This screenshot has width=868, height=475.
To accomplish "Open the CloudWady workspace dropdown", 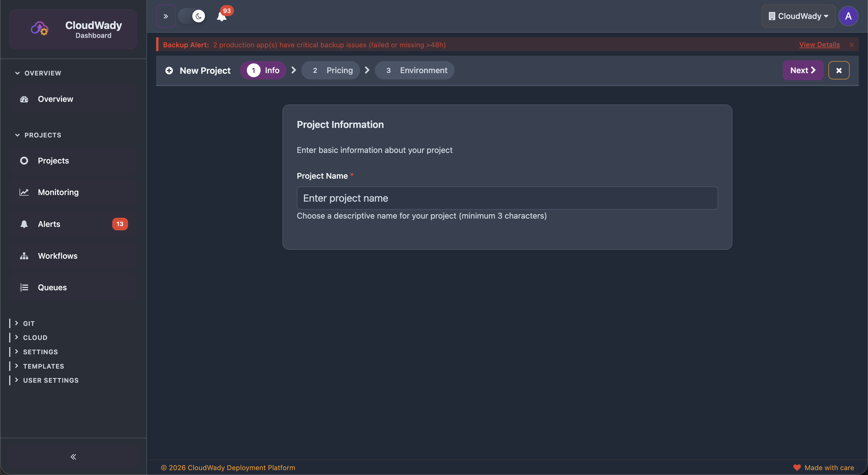I will click(798, 16).
